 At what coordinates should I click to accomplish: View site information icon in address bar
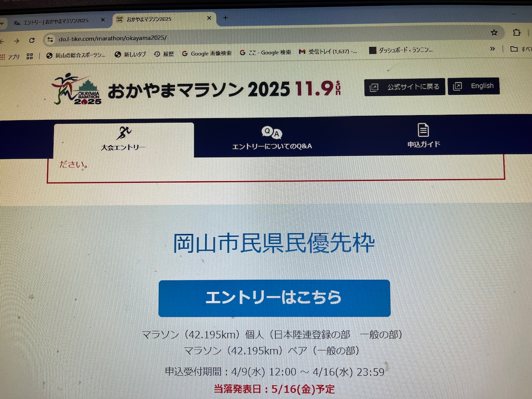click(x=50, y=39)
